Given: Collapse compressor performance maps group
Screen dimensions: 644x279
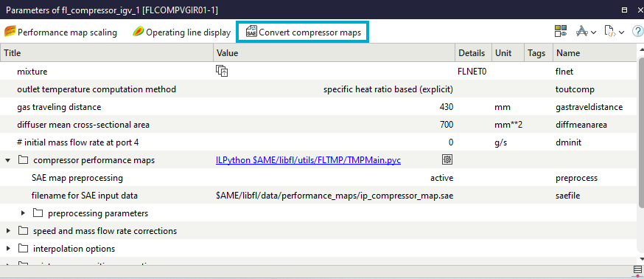Looking at the screenshot, I should coord(8,160).
